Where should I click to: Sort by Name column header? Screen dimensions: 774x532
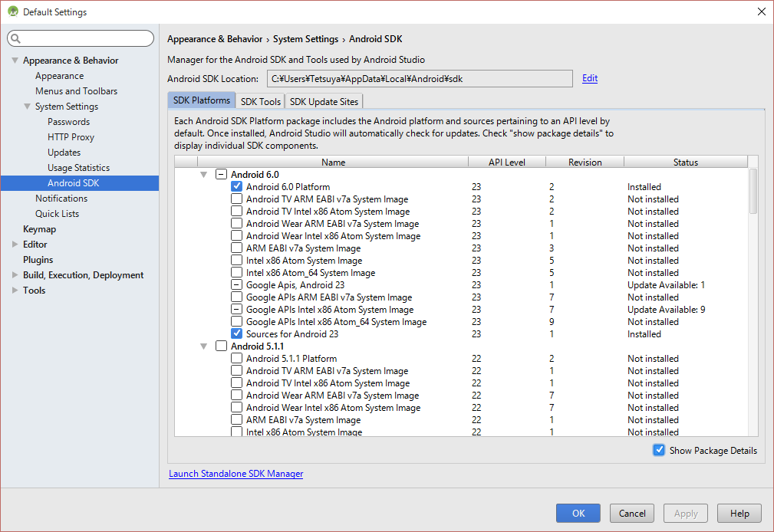tap(333, 162)
